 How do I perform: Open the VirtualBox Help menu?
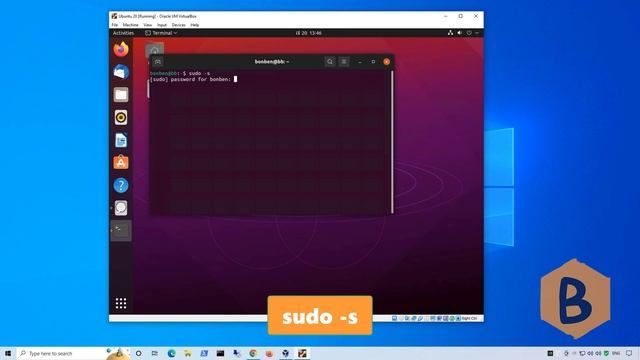[195, 25]
